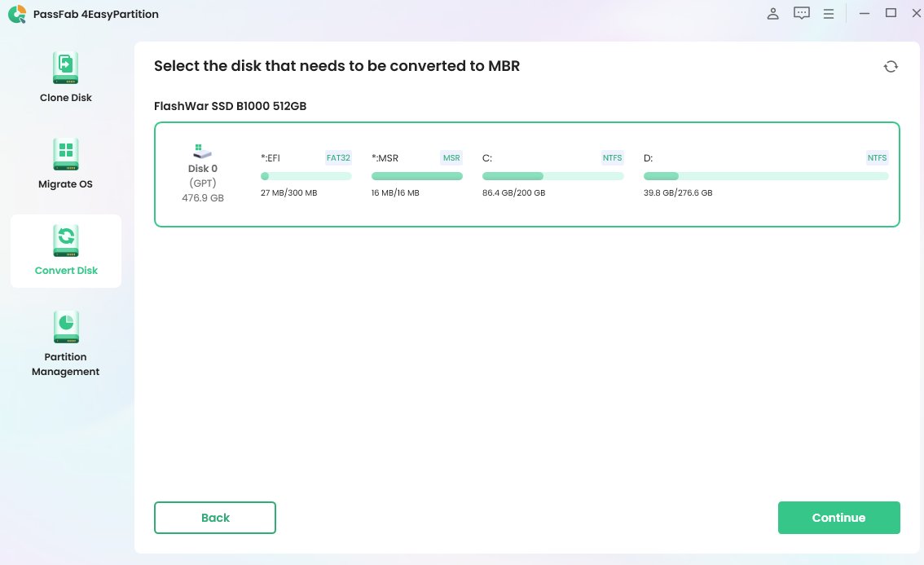Click the NTFS badge on D: partition
This screenshot has height=565, width=924.
coord(877,157)
